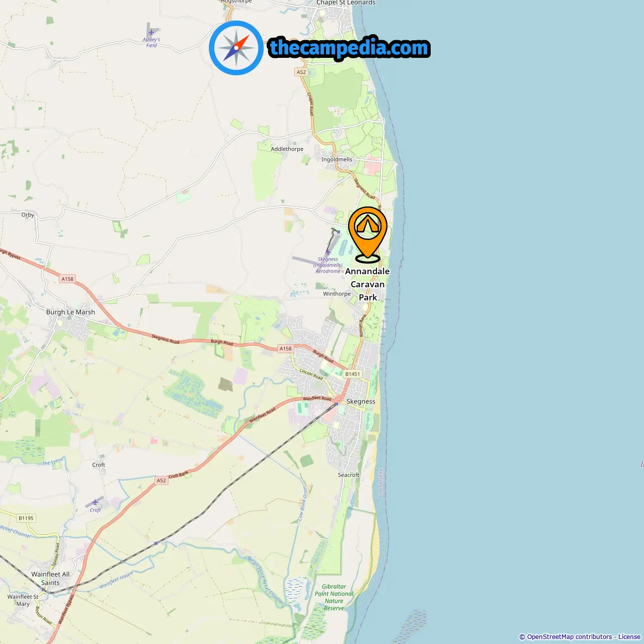Screen dimensions: 644x644
Task: Click the Croft airfield plane icon
Action: (x=95, y=502)
